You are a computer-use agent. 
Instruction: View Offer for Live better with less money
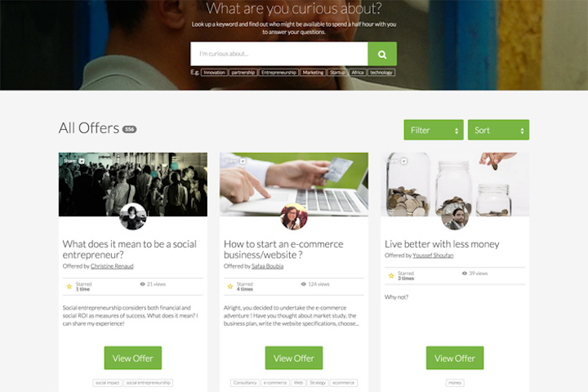click(x=455, y=358)
